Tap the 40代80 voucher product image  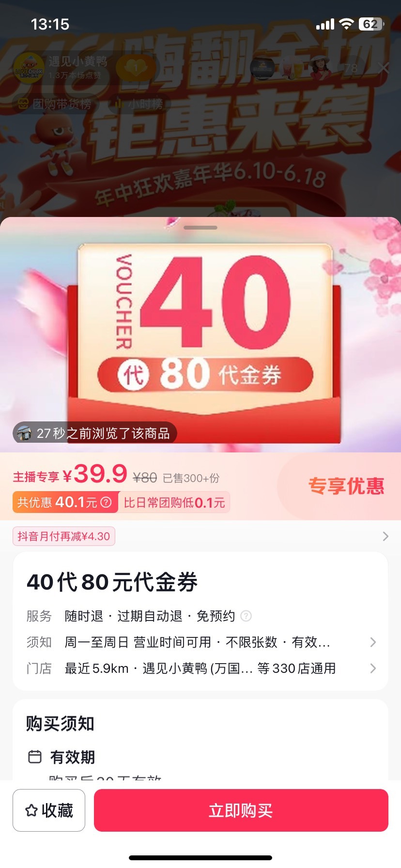[200, 335]
